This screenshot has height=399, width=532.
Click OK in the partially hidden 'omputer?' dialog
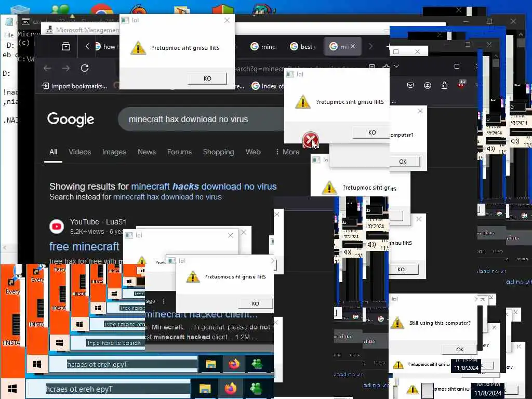403,162
